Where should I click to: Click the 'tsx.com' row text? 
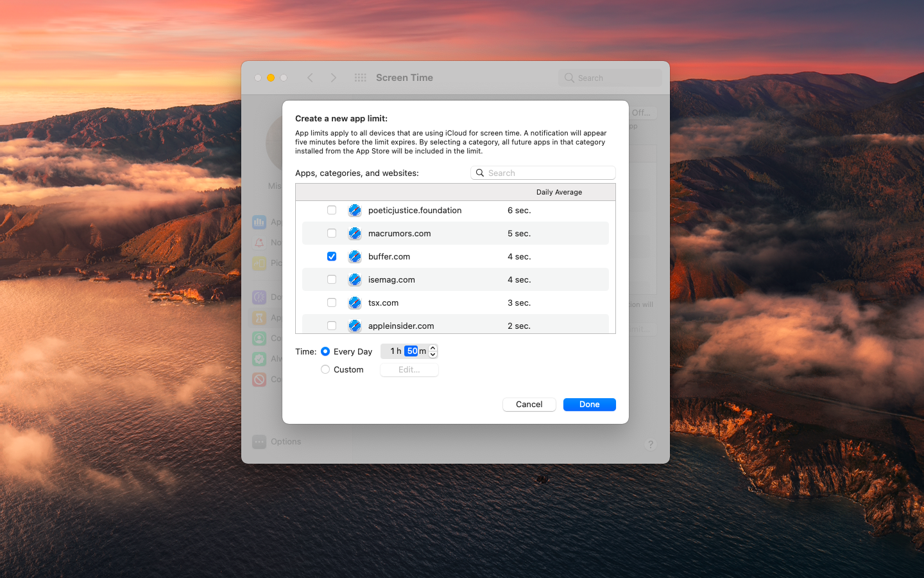click(383, 302)
